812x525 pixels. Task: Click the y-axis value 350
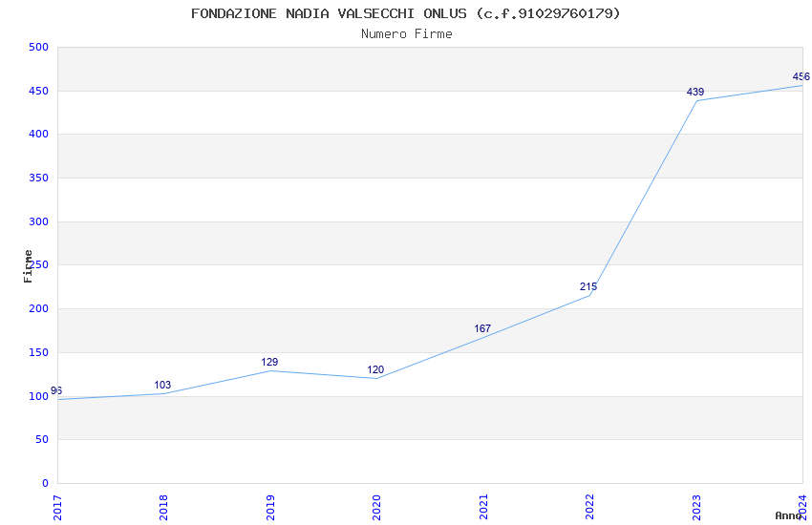pyautogui.click(x=38, y=178)
